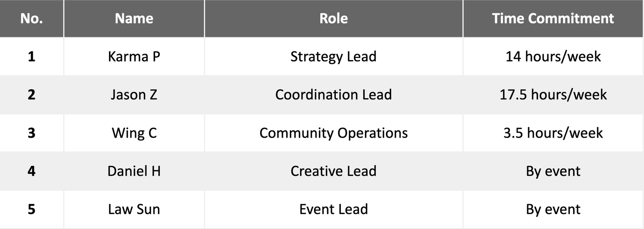644x229 pixels.
Task: Click the 14 hours/week cell
Action: click(553, 57)
